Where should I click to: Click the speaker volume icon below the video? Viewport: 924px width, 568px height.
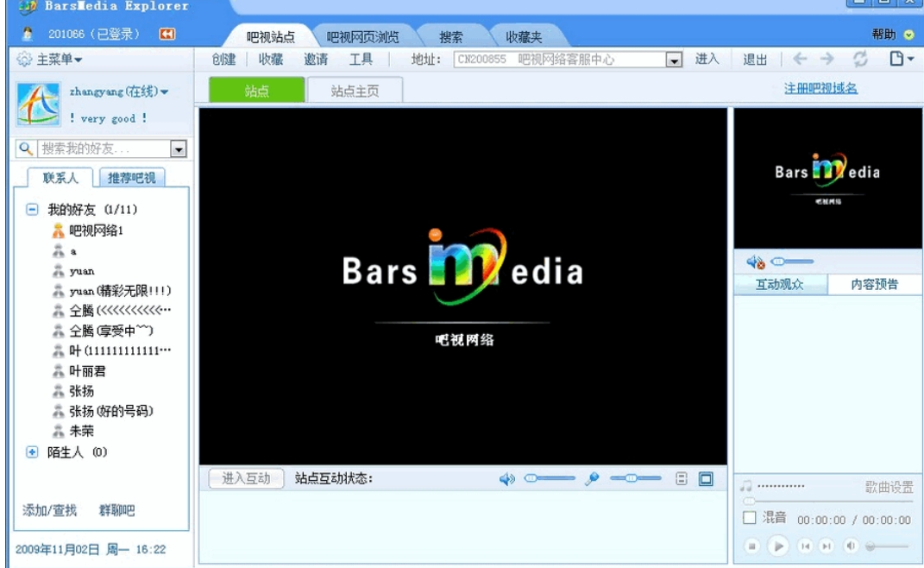[506, 479]
